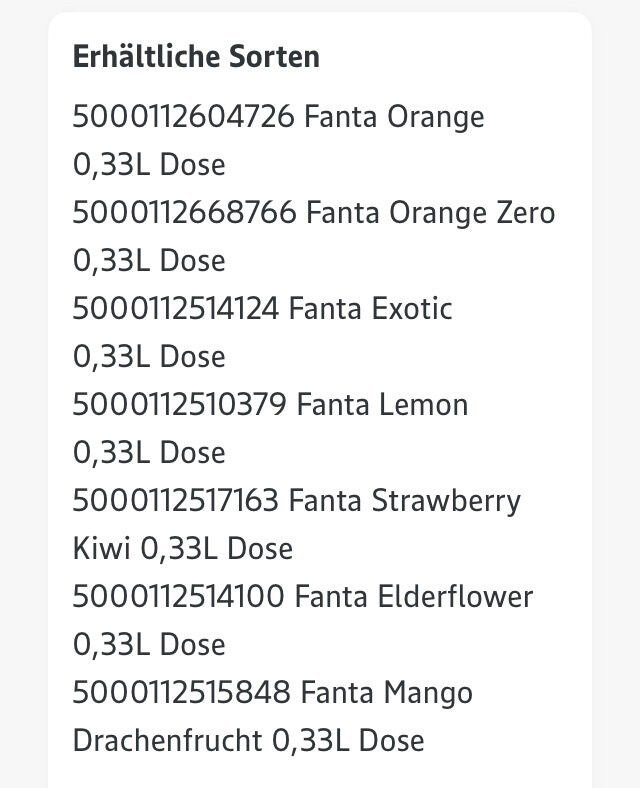Click the "Fanta Strawberry" product text
The height and width of the screenshot is (788, 640).
(x=404, y=501)
